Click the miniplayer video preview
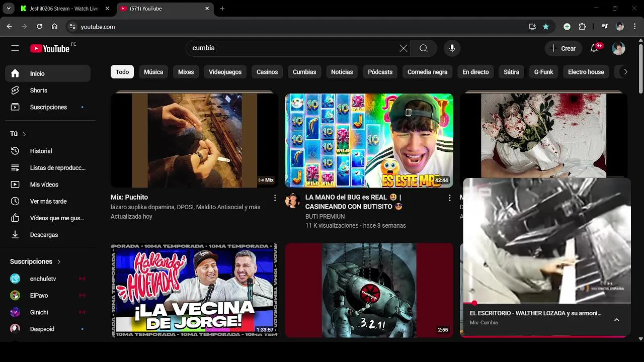The width and height of the screenshot is (644, 362). pos(546,240)
